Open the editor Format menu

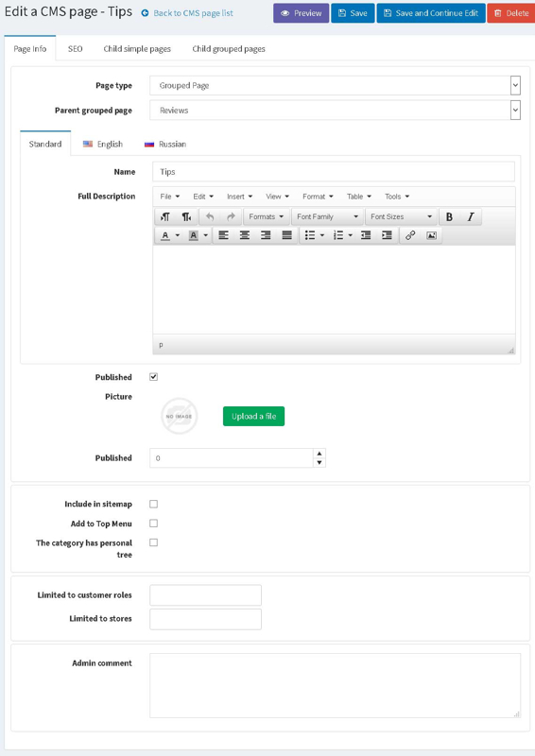click(318, 197)
